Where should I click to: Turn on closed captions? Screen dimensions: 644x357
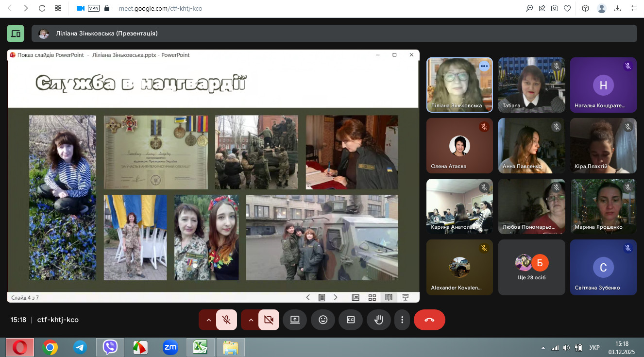point(351,320)
